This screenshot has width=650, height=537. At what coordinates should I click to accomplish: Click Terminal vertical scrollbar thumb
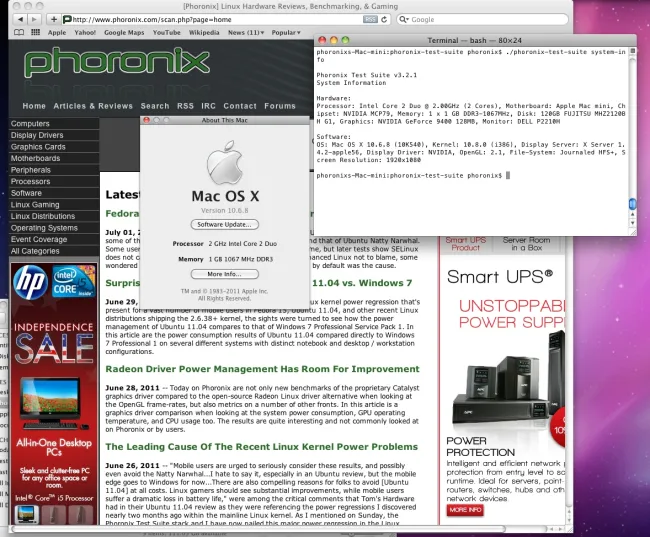pos(633,204)
